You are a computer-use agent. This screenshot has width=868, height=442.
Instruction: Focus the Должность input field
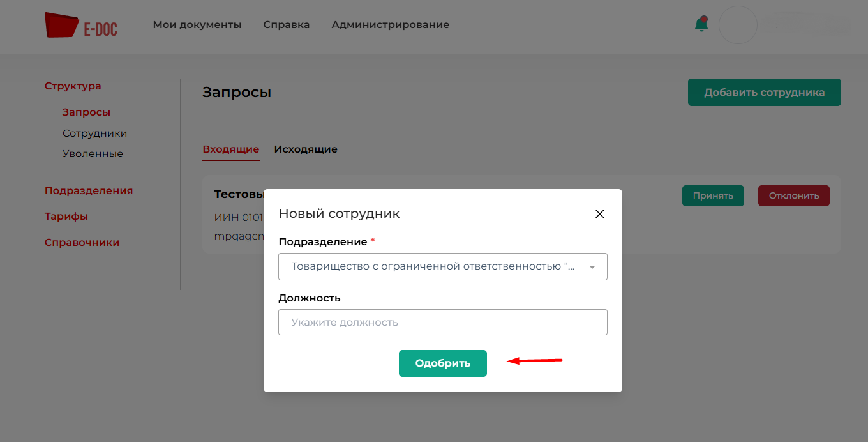(442, 323)
